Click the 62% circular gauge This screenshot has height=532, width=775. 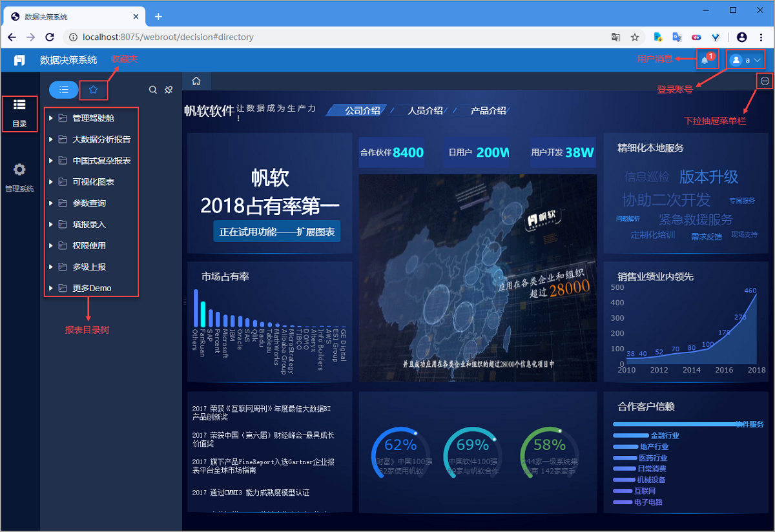point(400,455)
